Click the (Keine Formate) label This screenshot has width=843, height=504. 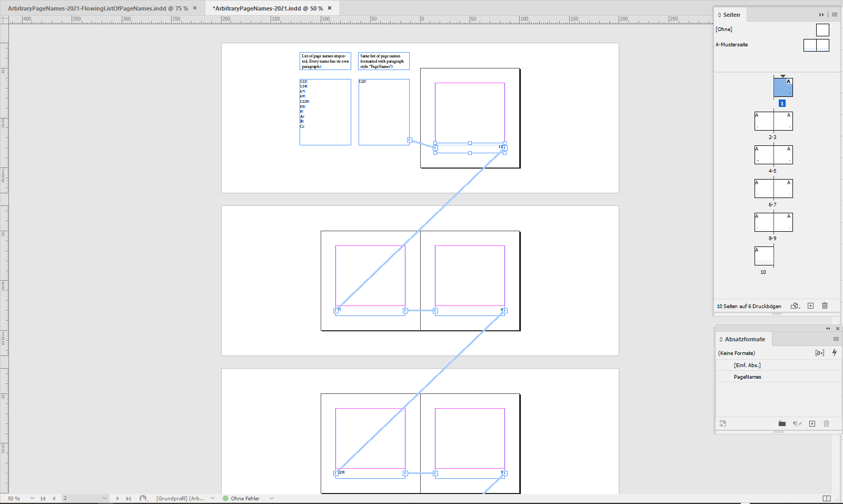click(x=737, y=353)
